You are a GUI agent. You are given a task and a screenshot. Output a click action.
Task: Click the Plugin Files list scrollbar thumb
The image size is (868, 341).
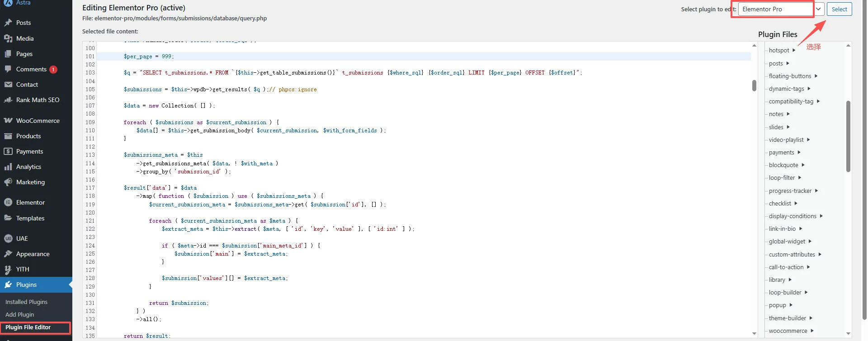point(848,136)
